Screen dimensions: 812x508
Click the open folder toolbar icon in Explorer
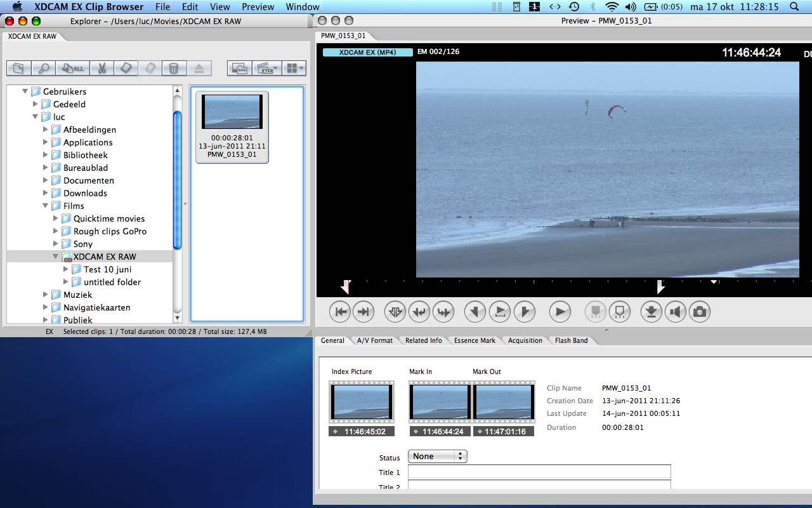pyautogui.click(x=20, y=68)
